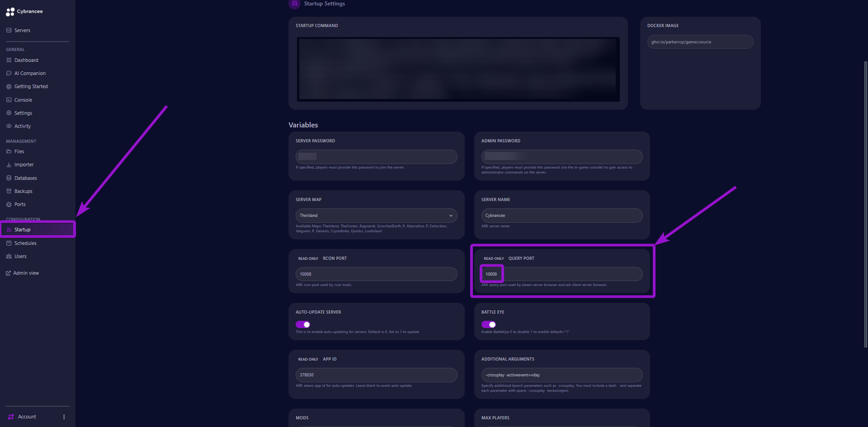Turn off the Battle Eye toggle
The width and height of the screenshot is (868, 427).
(488, 324)
